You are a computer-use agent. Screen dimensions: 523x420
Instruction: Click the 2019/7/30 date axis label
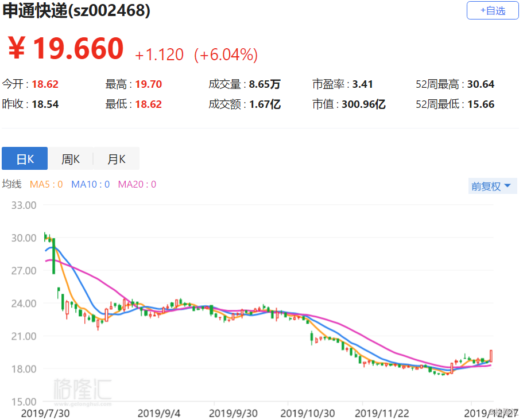coord(45,413)
